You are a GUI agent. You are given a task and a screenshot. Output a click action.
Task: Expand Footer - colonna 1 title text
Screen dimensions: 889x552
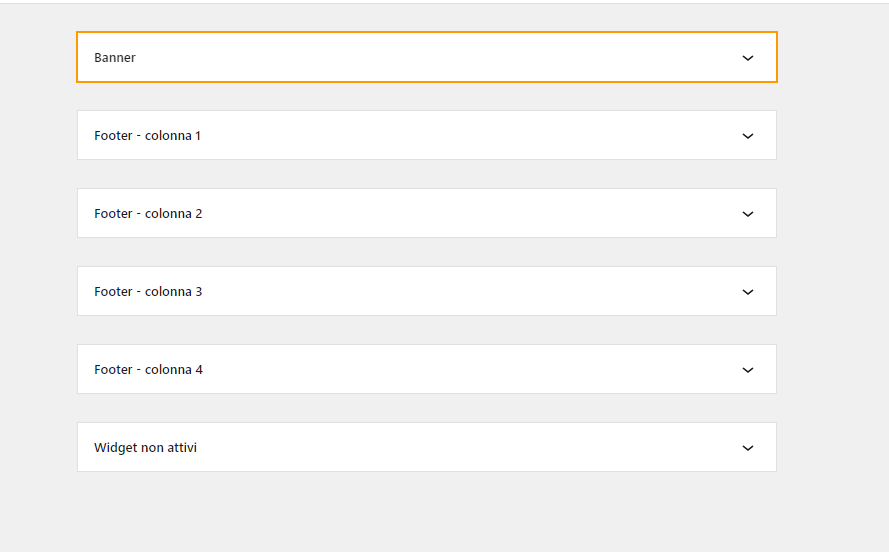147,135
